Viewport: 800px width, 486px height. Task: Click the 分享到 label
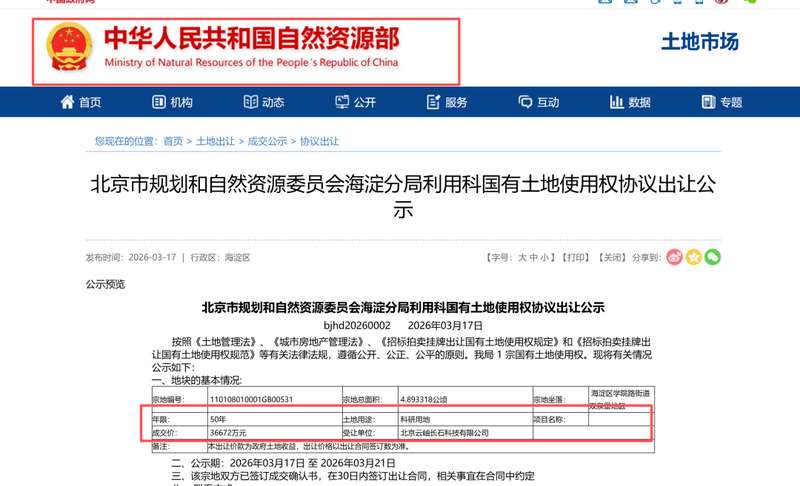click(646, 258)
